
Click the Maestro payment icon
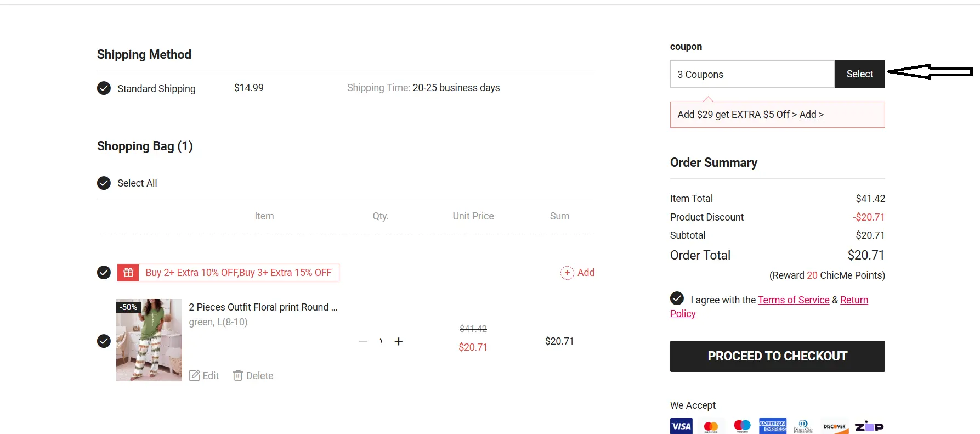742,426
